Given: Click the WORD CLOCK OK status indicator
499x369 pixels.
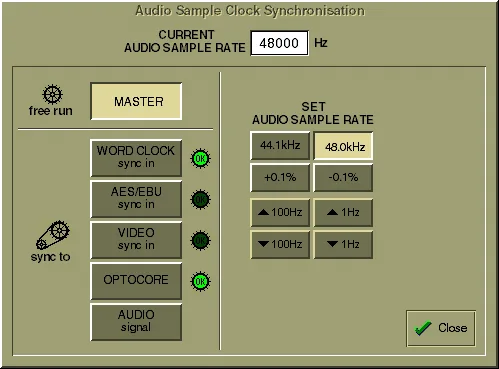Looking at the screenshot, I should pos(200,159).
